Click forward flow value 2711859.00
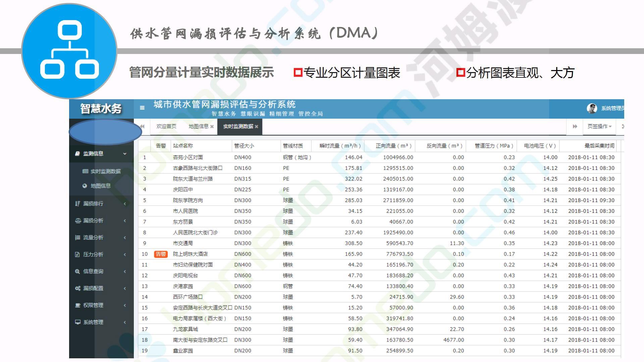This screenshot has width=644, height=362. [398, 200]
